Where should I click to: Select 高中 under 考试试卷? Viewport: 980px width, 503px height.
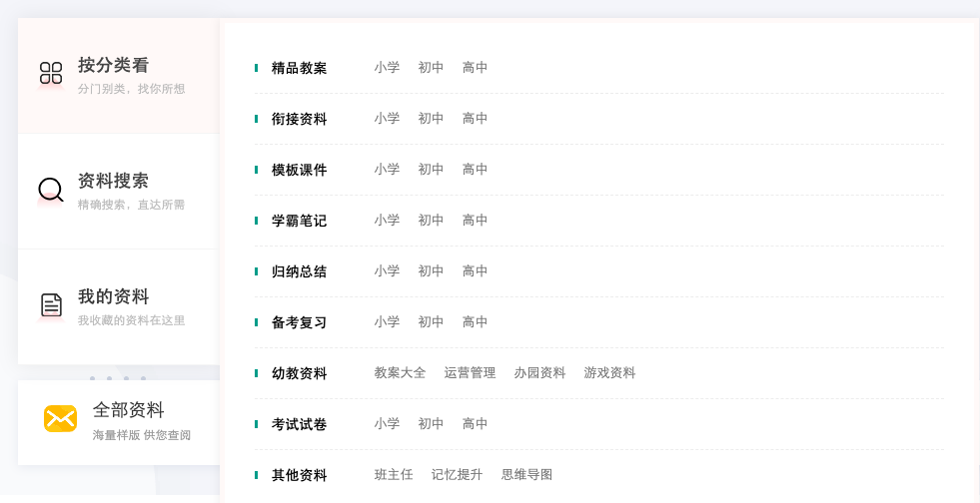475,424
